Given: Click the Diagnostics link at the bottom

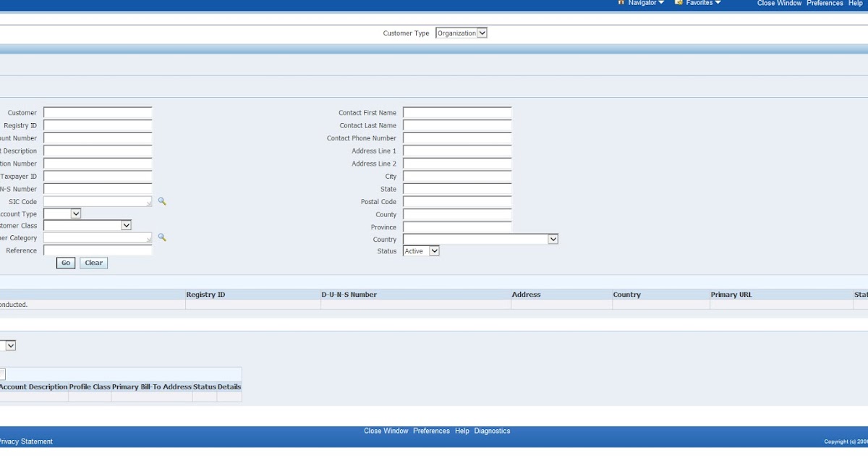Looking at the screenshot, I should [493, 431].
